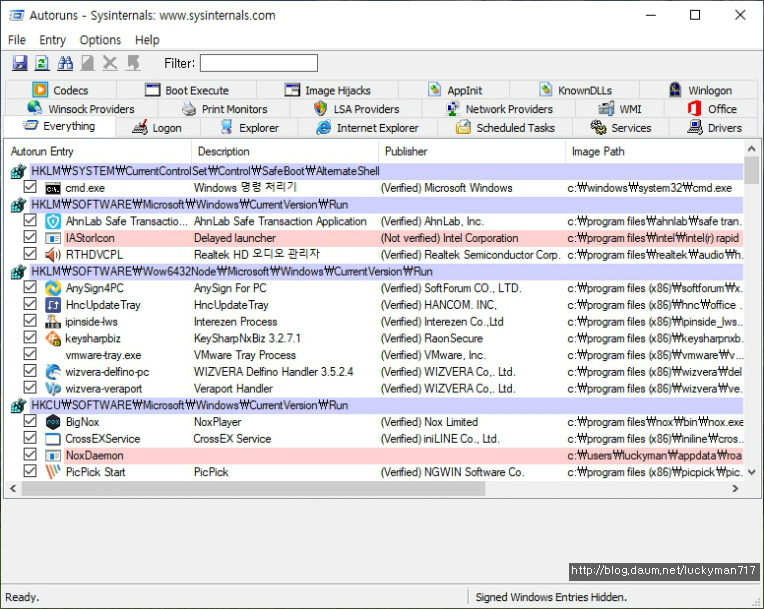Click the keysharpbiz entry icon
Viewport: 764px width, 609px height.
click(53, 338)
